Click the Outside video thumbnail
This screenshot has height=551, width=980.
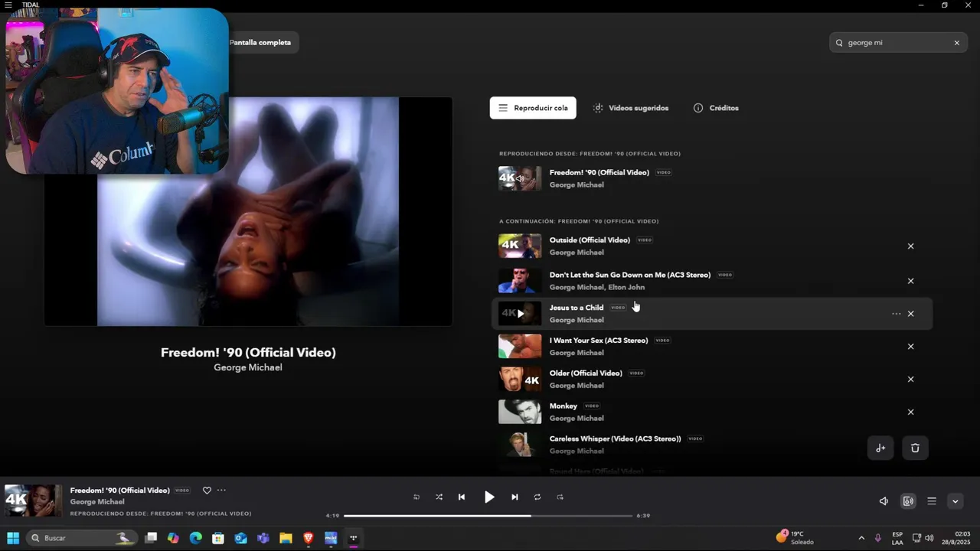pyautogui.click(x=520, y=246)
